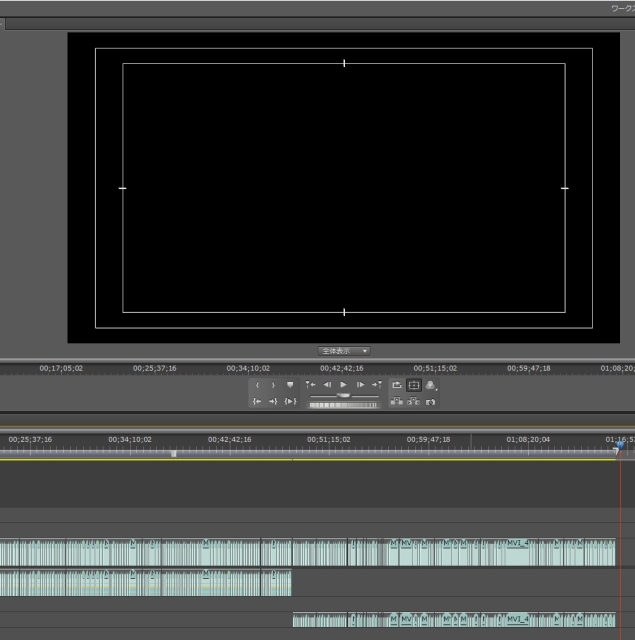The height and width of the screenshot is (640, 635).
Task: Set the In point marker
Action: click(258, 385)
